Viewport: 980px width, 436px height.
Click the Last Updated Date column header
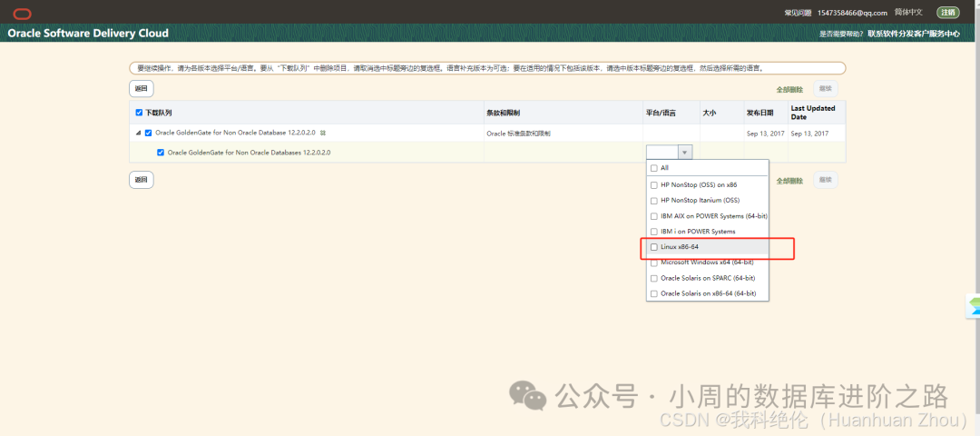click(x=813, y=113)
